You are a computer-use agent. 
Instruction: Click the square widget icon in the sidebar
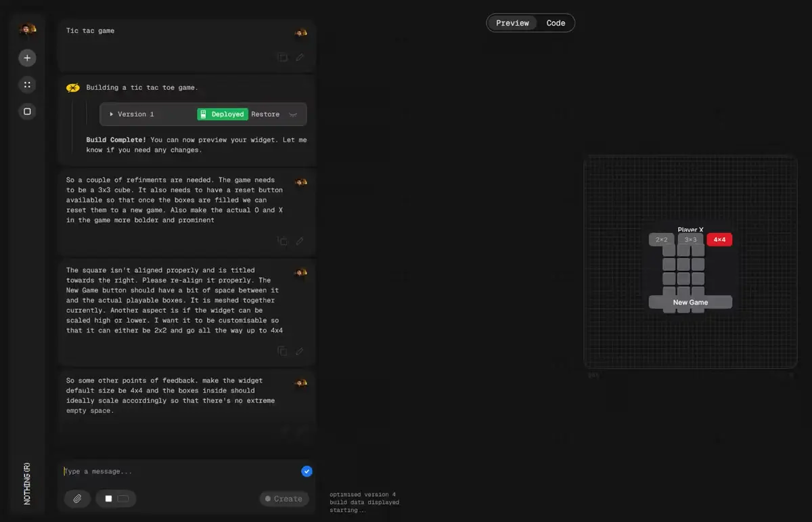27,111
